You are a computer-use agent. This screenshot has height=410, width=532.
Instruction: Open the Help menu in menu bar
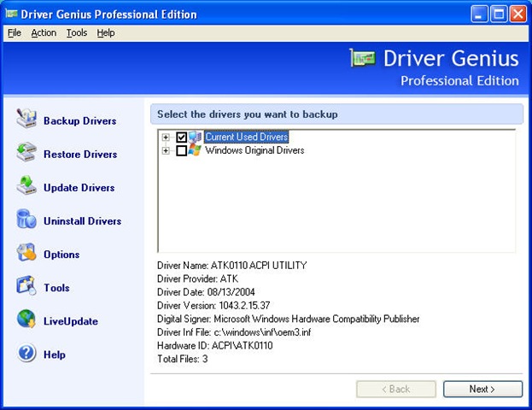pyautogui.click(x=105, y=32)
